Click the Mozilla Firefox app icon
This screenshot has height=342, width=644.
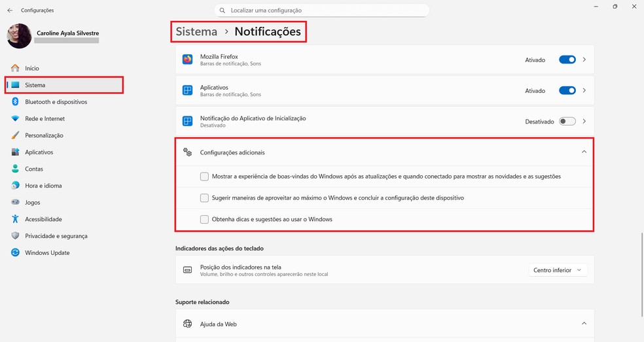click(188, 60)
